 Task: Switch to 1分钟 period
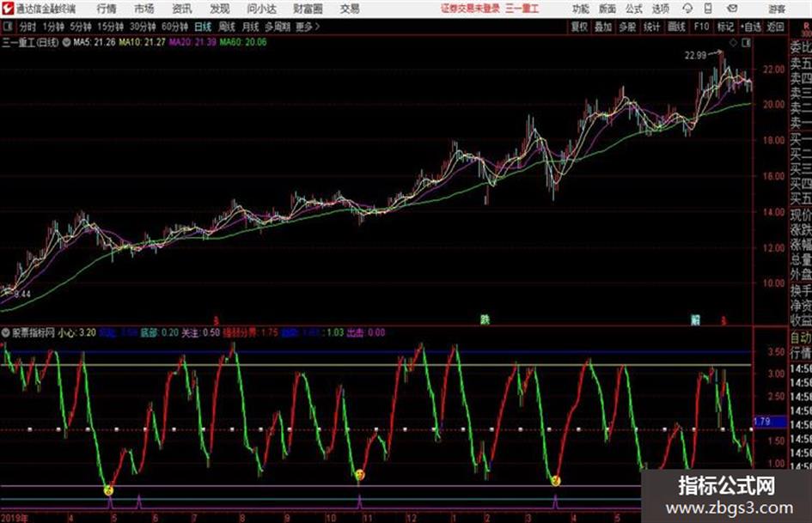coord(52,27)
